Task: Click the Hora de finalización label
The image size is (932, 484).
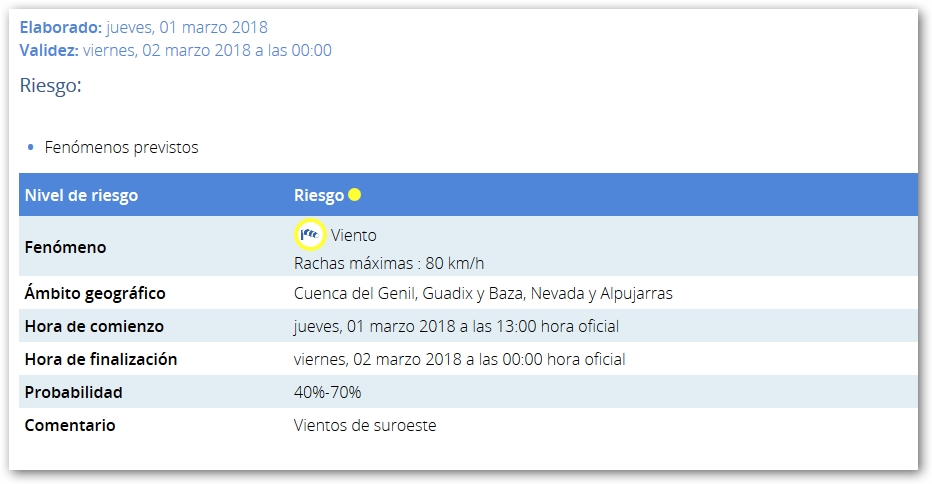Action: 101,359
